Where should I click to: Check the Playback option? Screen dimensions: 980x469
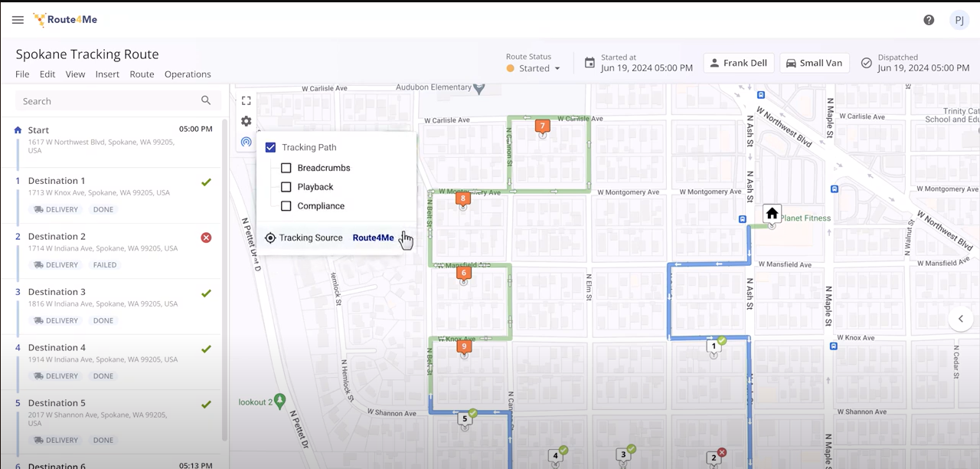click(287, 186)
